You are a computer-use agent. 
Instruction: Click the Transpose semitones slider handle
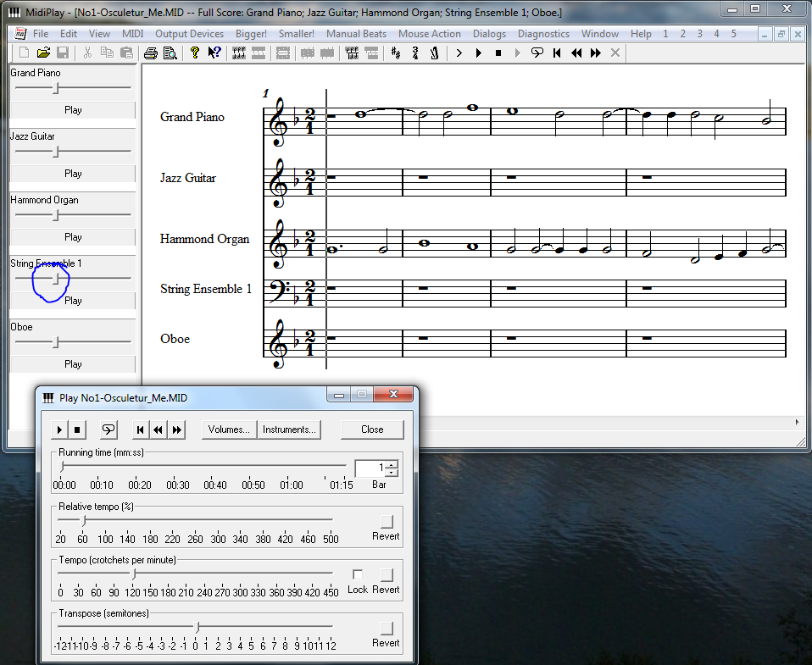197,627
